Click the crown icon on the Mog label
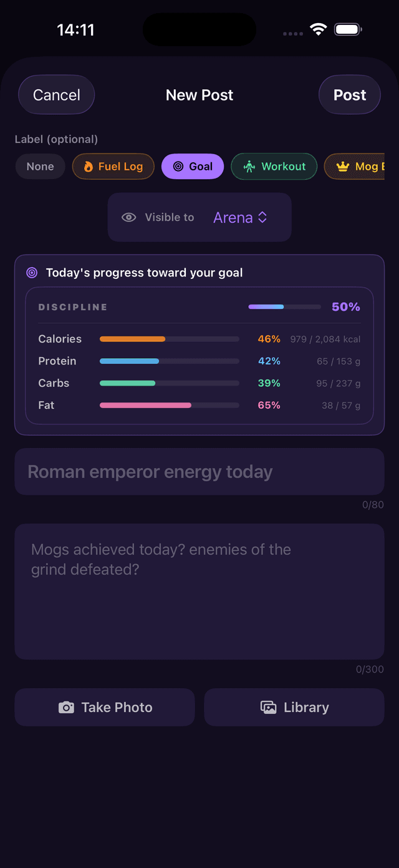The width and height of the screenshot is (399, 868). point(342,167)
